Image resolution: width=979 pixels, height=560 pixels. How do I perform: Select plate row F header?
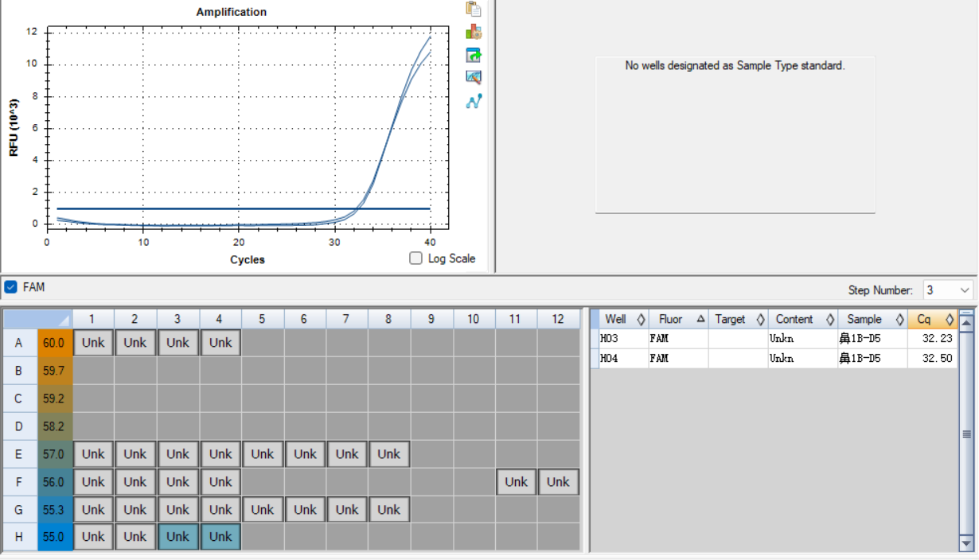pyautogui.click(x=20, y=482)
